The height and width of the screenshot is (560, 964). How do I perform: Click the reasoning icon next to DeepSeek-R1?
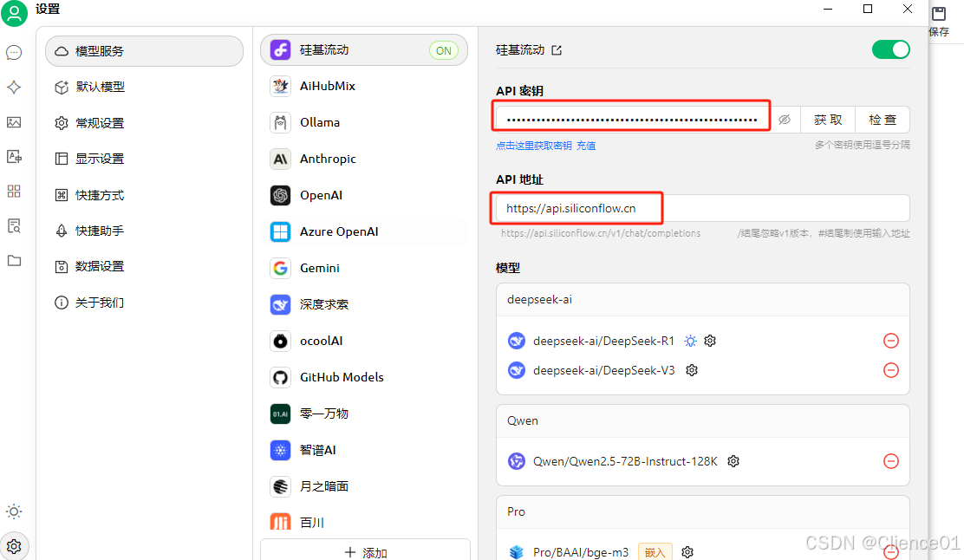690,341
